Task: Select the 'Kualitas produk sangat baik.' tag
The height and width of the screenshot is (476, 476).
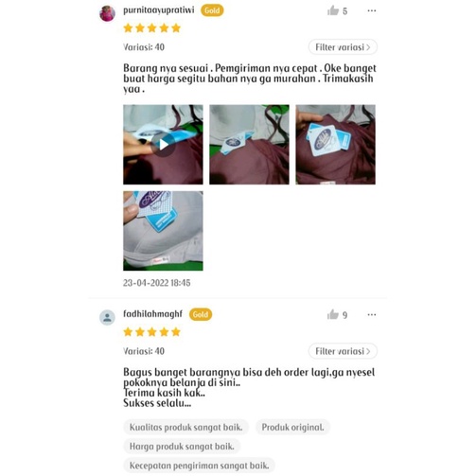Action: [x=185, y=427]
